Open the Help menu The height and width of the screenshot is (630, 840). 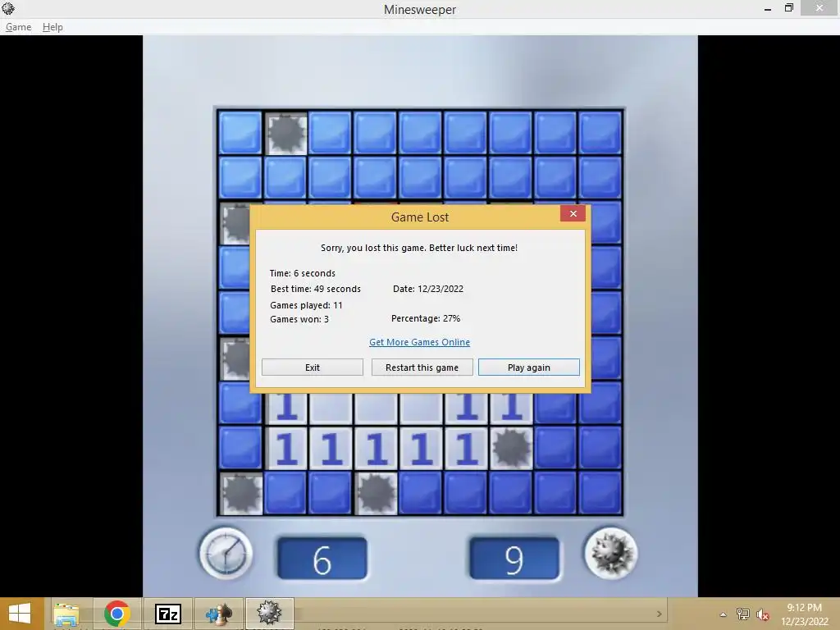tap(52, 27)
